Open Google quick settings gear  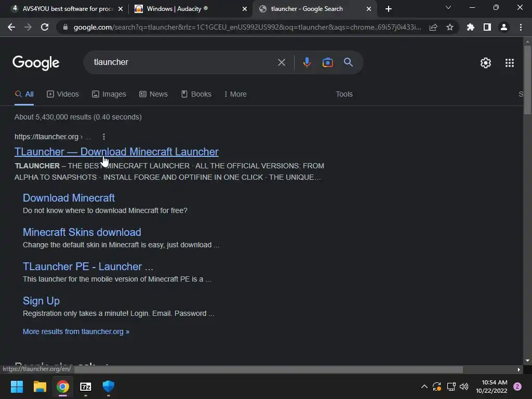[486, 63]
